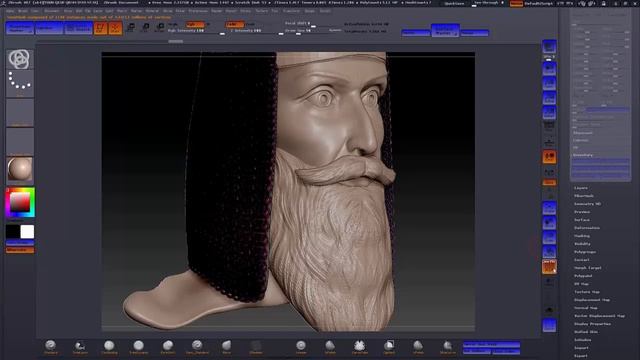Open the current brush thumbnail picker
The height and width of the screenshot is (360, 640).
click(x=20, y=59)
